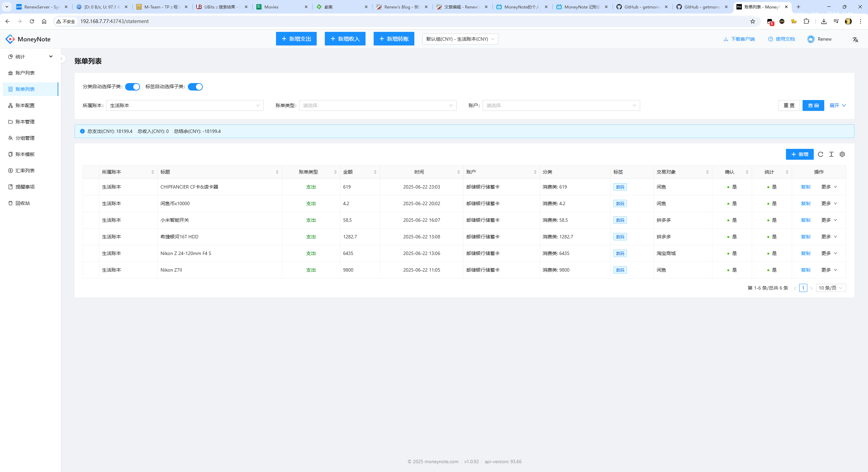Sort table by 金额 column

(375, 172)
